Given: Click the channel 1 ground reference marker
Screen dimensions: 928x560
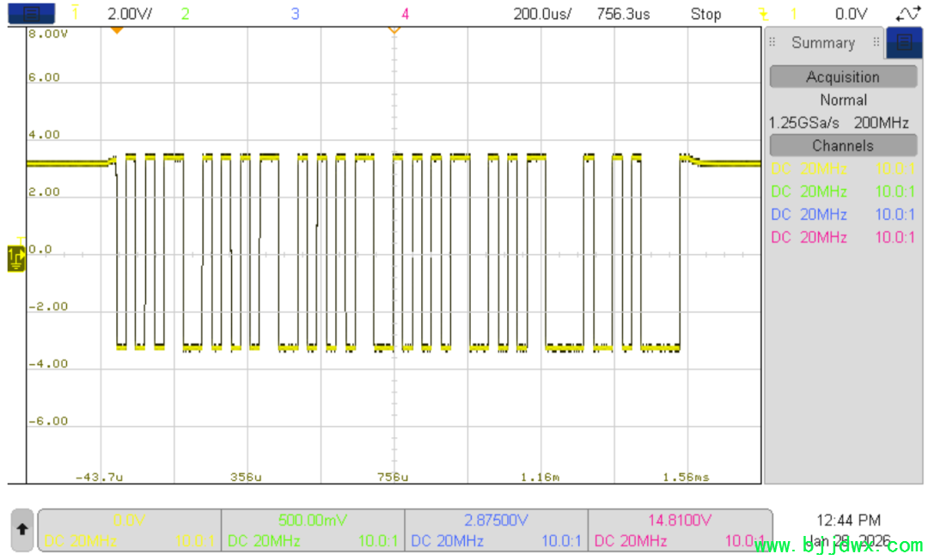Looking at the screenshot, I should tap(16, 256).
